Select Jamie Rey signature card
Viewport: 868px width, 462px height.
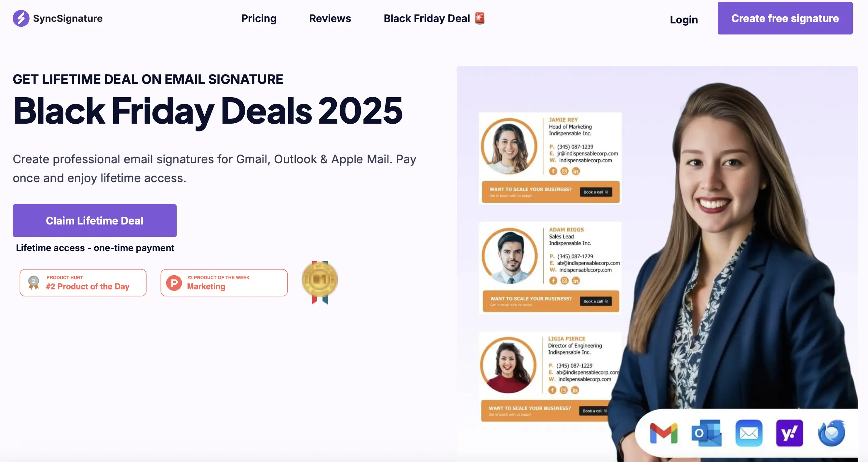pos(550,158)
